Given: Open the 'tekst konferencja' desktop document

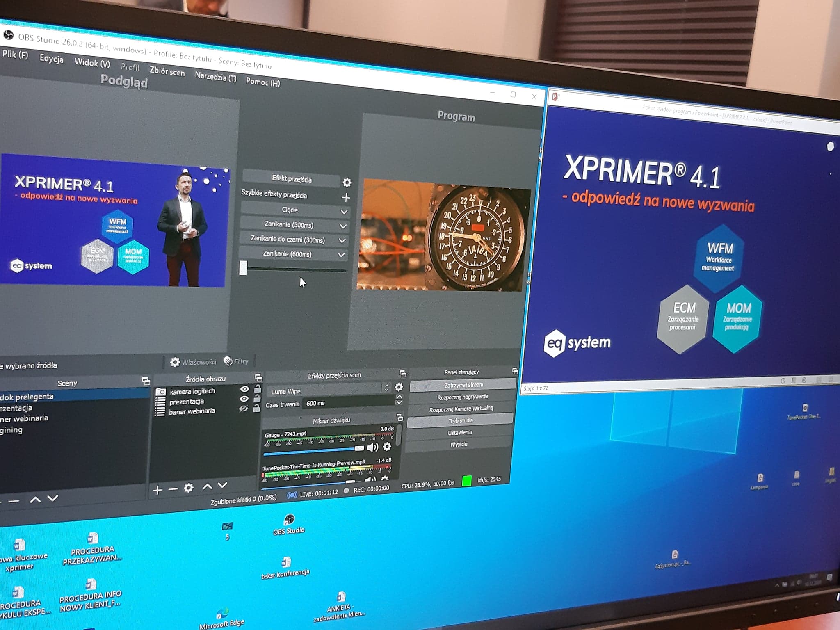Looking at the screenshot, I should [x=285, y=568].
